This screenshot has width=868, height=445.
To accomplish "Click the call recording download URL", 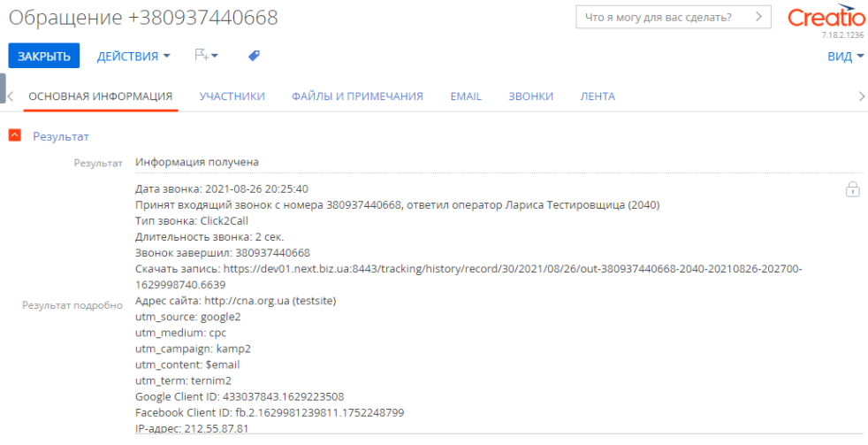I will (x=513, y=269).
